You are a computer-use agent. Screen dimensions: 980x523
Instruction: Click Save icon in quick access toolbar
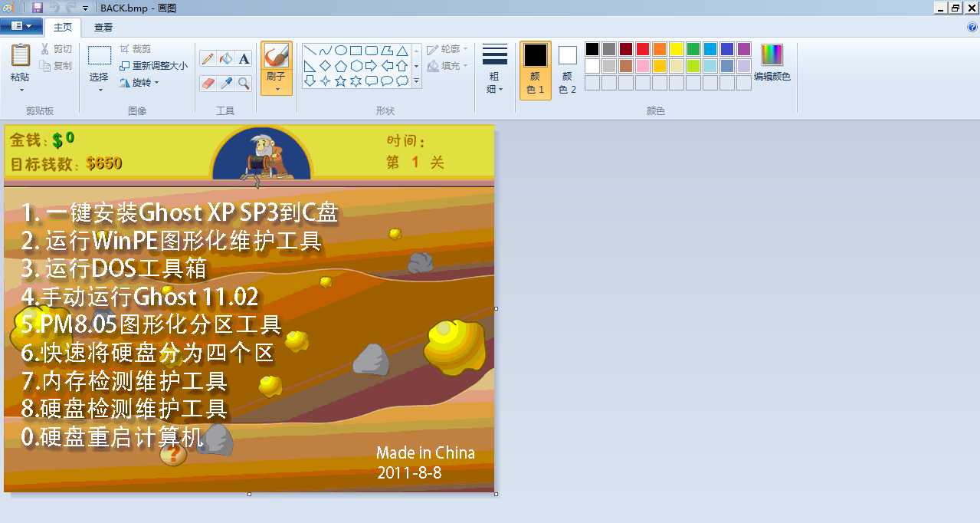point(38,7)
